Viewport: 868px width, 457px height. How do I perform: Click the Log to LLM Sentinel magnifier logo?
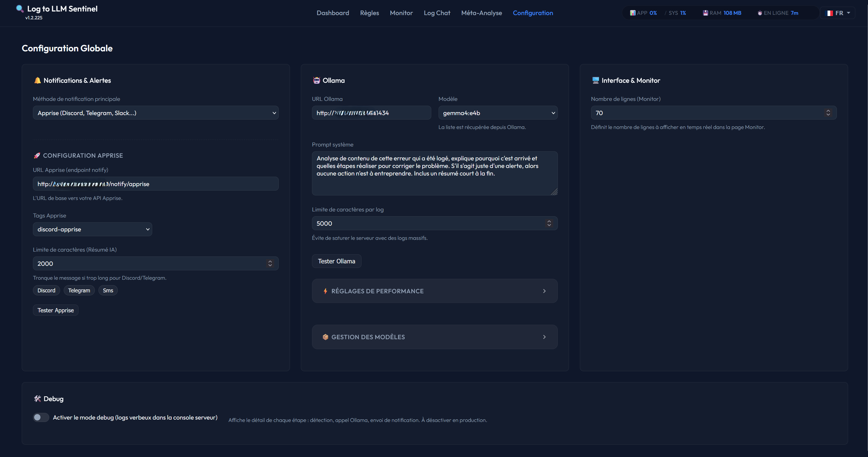(x=20, y=9)
